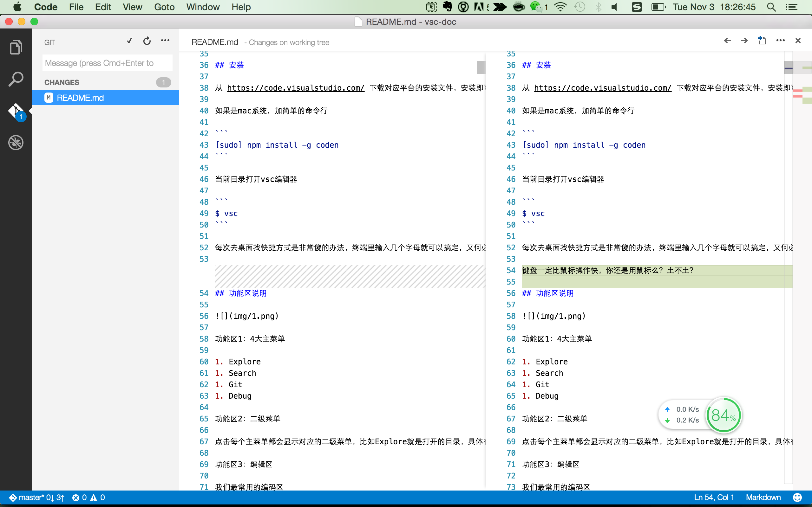Screen dimensions: 812x507
Task: Open the View menu
Action: pos(132,7)
